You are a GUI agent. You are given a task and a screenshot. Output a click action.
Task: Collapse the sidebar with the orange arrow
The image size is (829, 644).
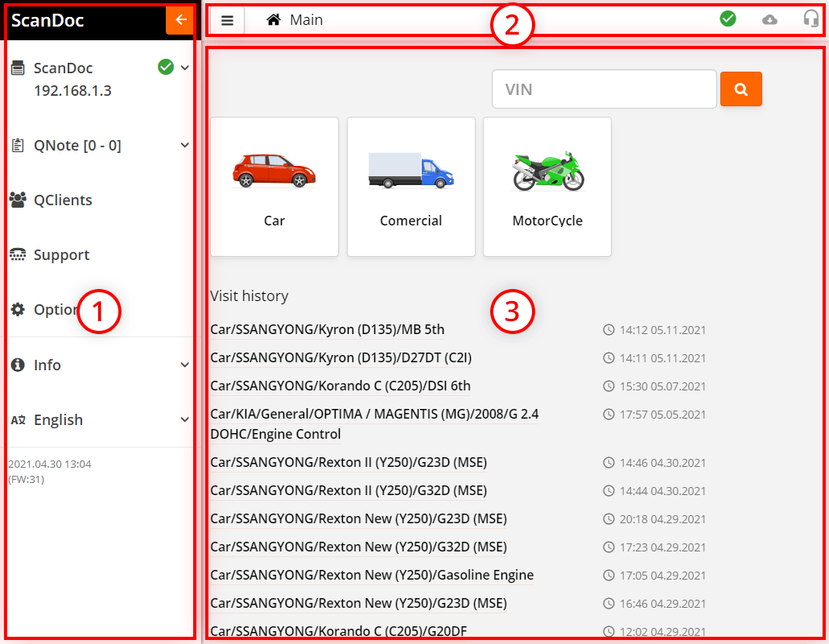182,19
